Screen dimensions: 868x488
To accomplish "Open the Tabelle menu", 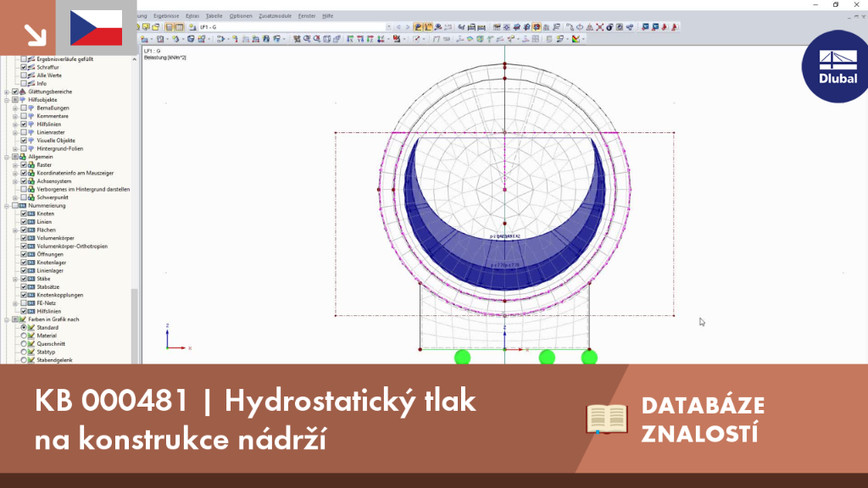I will [214, 16].
